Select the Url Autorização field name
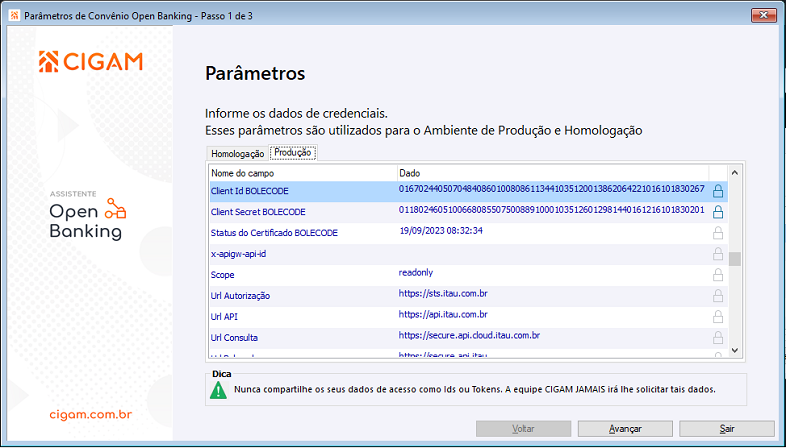Screen dimensions: 786x448 240,296
